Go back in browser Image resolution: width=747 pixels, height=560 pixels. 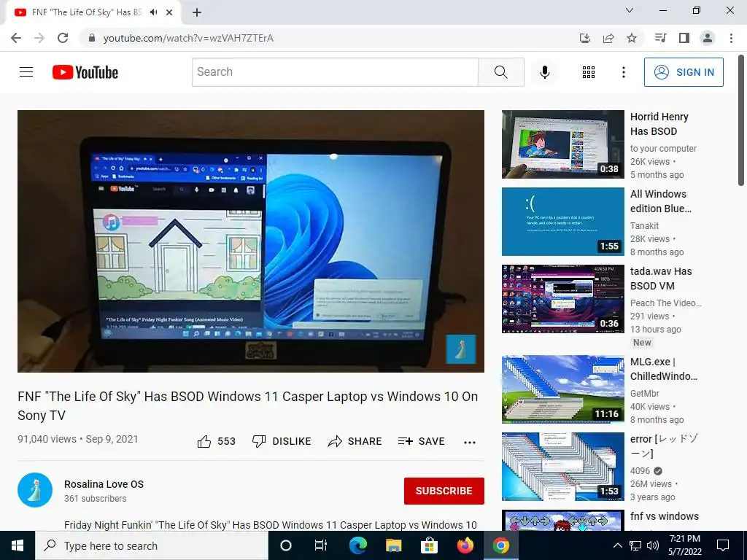[x=16, y=38]
